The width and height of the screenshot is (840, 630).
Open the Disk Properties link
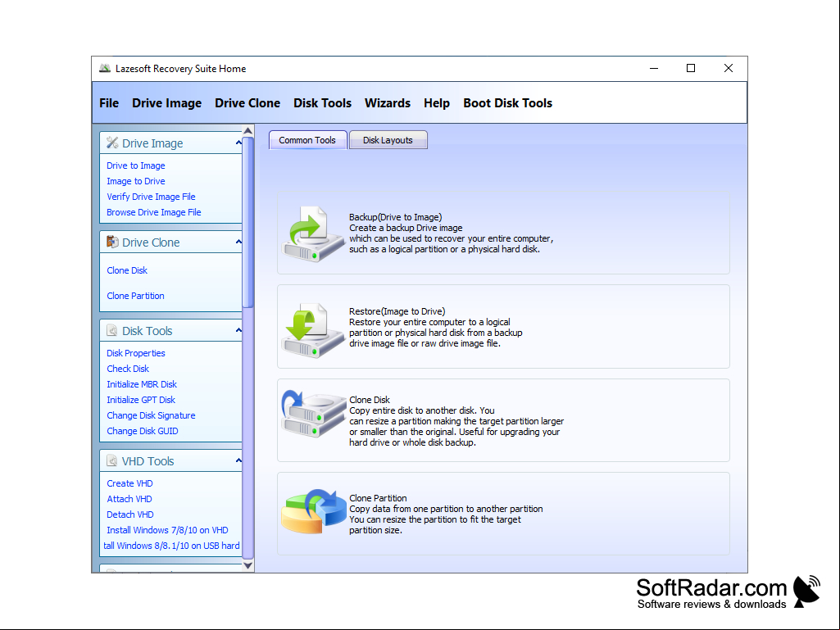[135, 353]
